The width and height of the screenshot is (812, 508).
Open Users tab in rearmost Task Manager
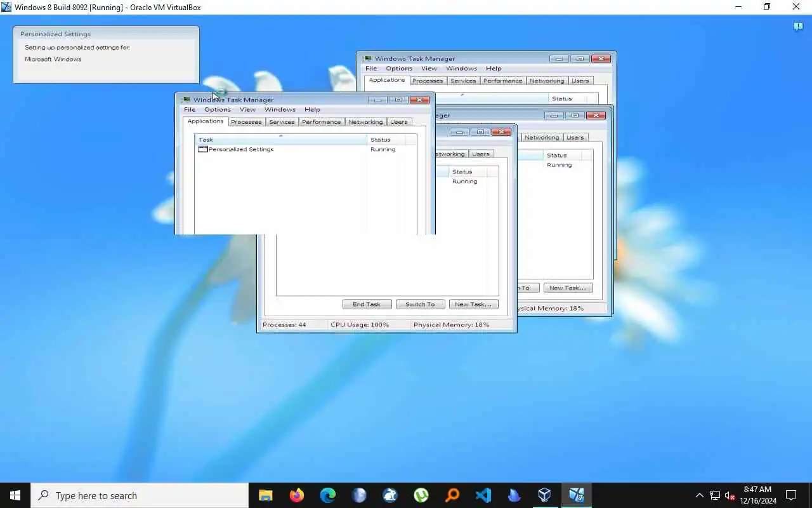[580, 81]
